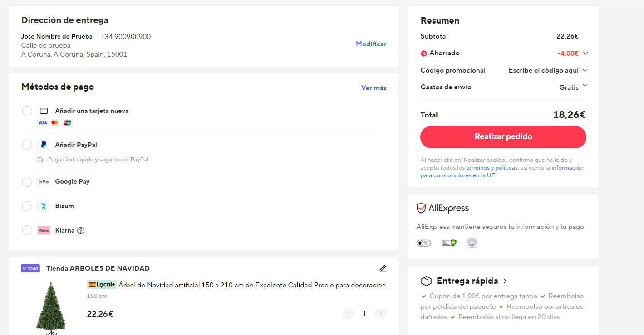Expand the Gastos de envío chevron
The height and width of the screenshot is (335, 644).
[x=585, y=85]
